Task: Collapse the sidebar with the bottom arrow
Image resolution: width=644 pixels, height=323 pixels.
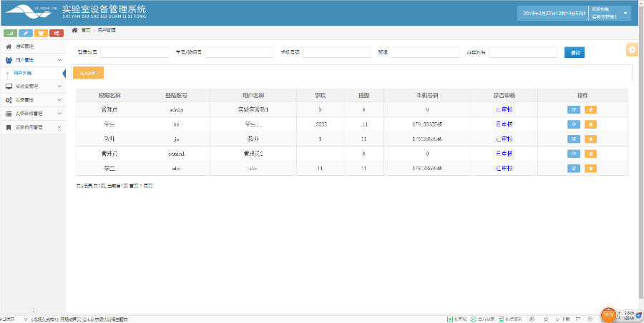Action: point(33,311)
